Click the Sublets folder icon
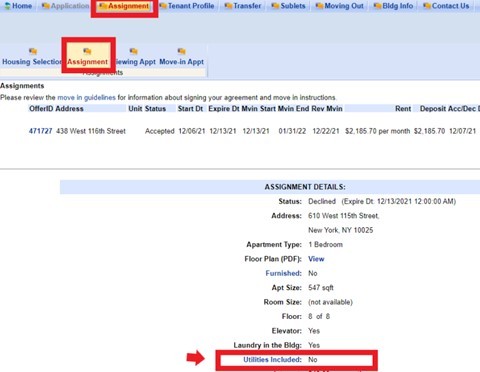The height and width of the screenshot is (372, 480). [275, 6]
